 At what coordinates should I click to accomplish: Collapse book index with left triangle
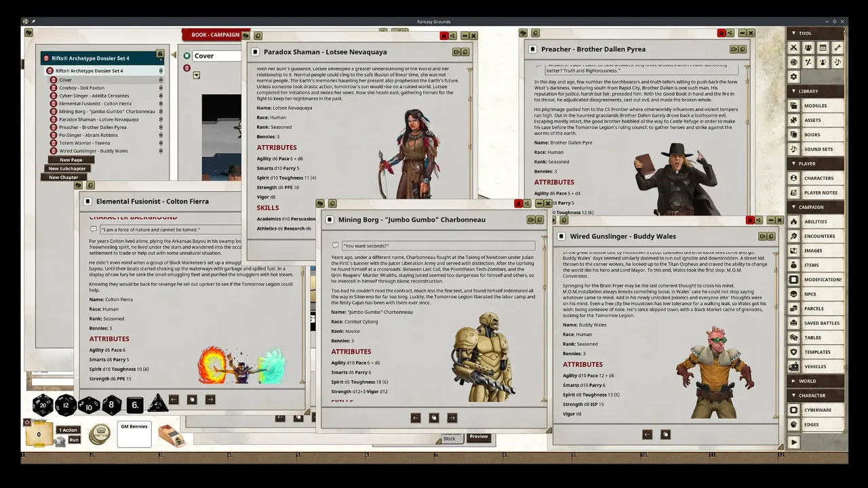point(174,56)
